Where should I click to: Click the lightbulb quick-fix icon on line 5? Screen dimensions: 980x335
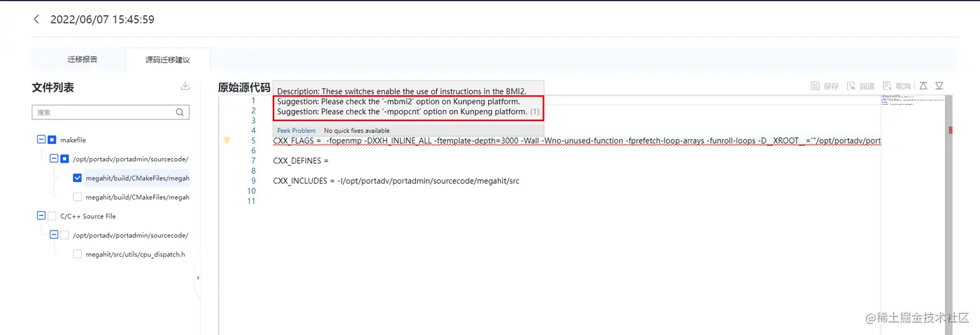pos(227,140)
